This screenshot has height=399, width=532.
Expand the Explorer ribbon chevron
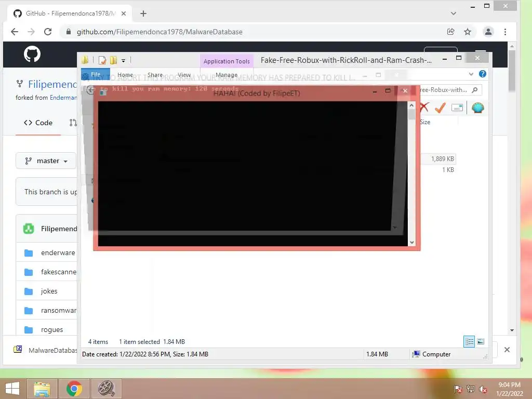[x=471, y=74]
